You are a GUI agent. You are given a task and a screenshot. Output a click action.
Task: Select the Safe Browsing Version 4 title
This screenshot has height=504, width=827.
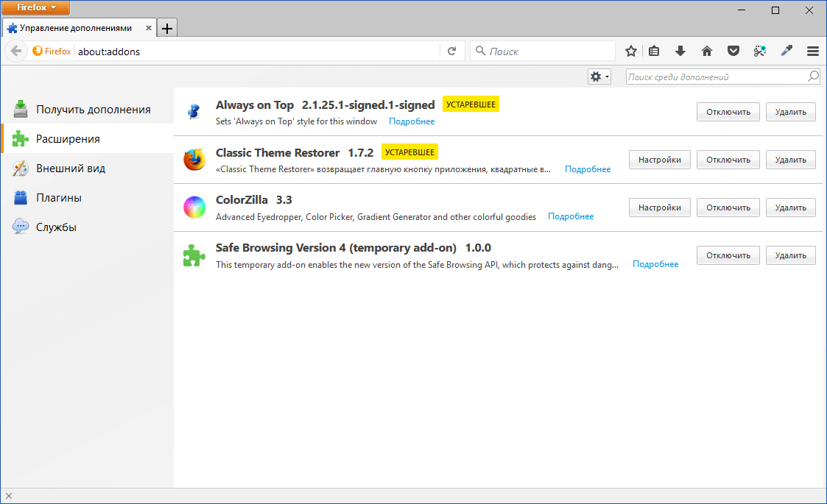click(x=336, y=248)
